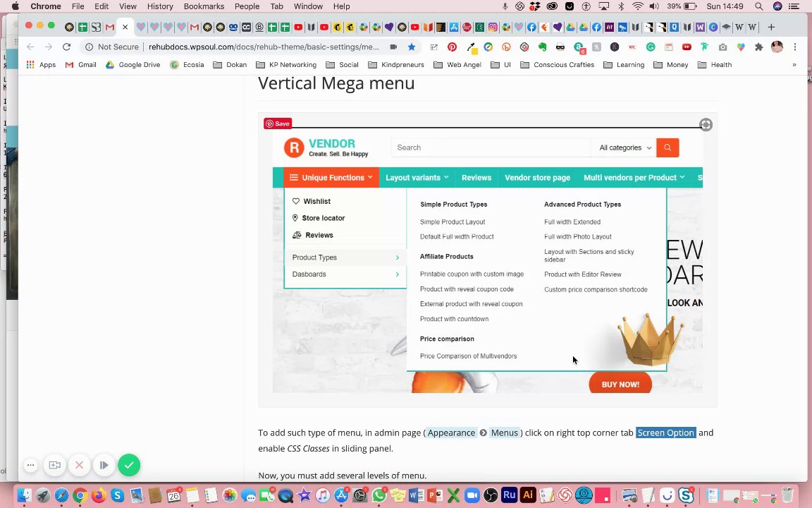Open a new browser tab with plus
812x508 pixels.
click(771, 27)
